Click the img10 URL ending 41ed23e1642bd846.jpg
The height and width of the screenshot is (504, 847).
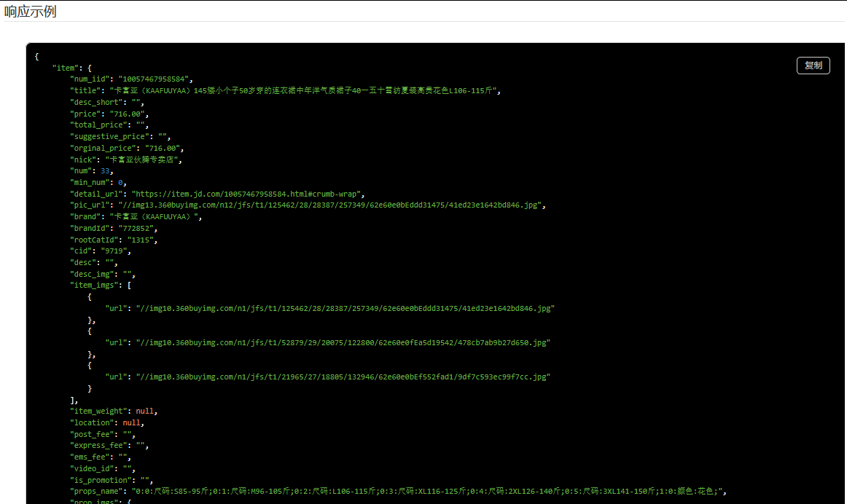(346, 309)
